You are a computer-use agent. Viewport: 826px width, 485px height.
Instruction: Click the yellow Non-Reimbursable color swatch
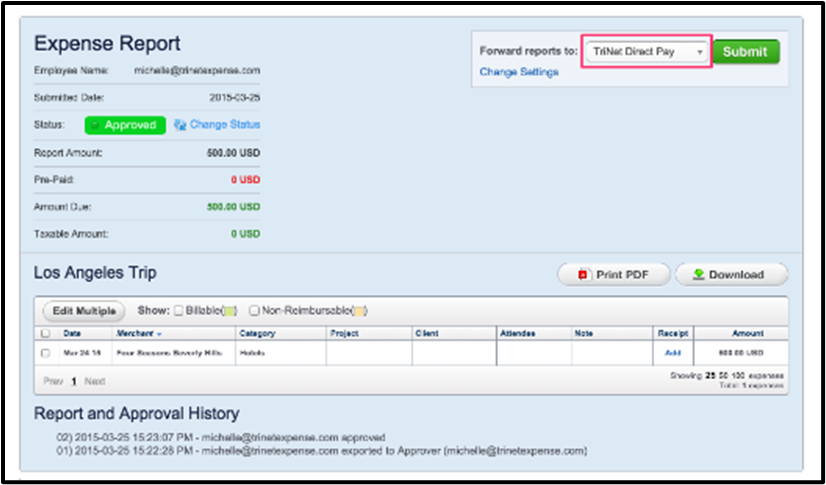click(359, 311)
